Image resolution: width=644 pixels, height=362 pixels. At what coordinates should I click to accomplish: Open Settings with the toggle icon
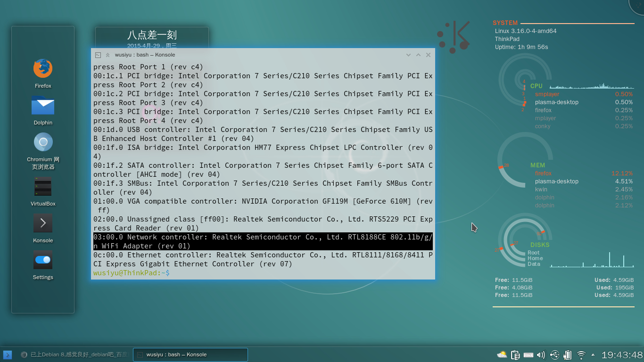coord(43,260)
